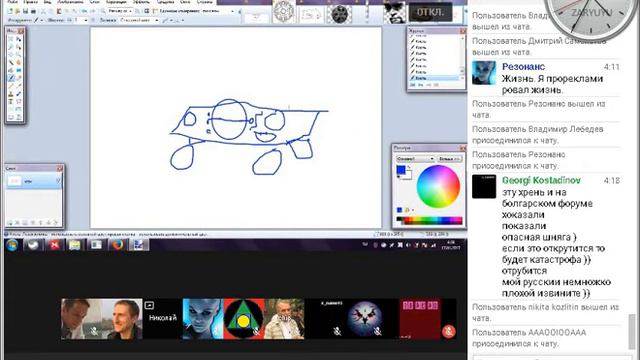Click the drawing canvas
640x360 pixels.
pos(236,128)
